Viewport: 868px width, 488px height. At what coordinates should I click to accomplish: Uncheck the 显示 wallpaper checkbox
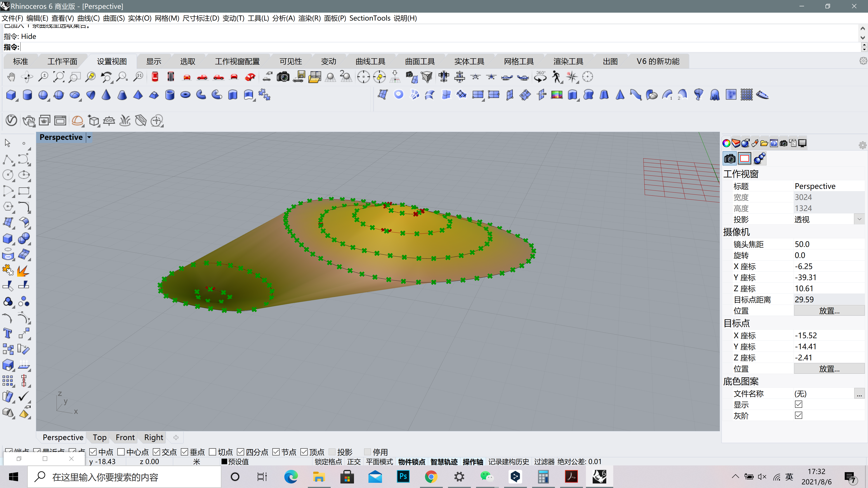pos(799,404)
